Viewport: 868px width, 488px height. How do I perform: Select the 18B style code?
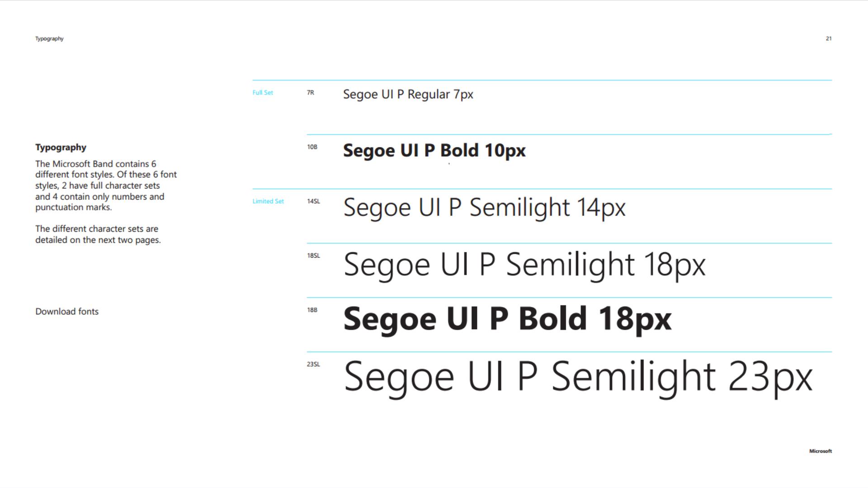tap(312, 309)
